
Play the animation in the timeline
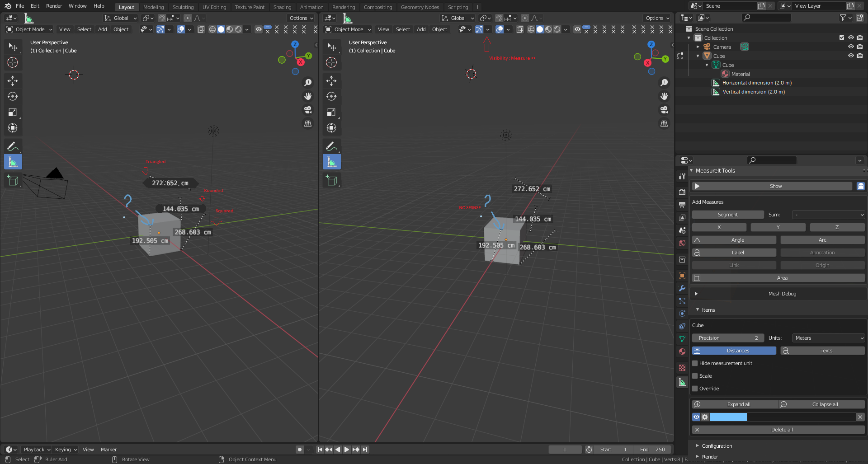click(347, 450)
